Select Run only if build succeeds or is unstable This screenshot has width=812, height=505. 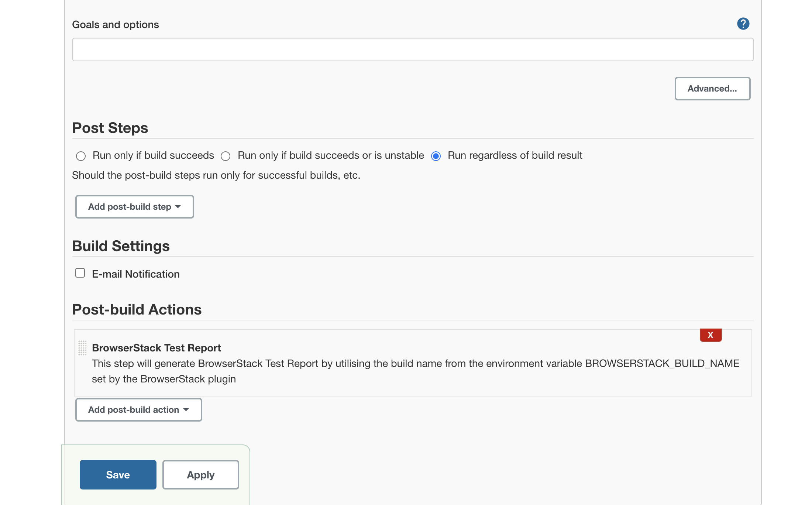point(226,156)
